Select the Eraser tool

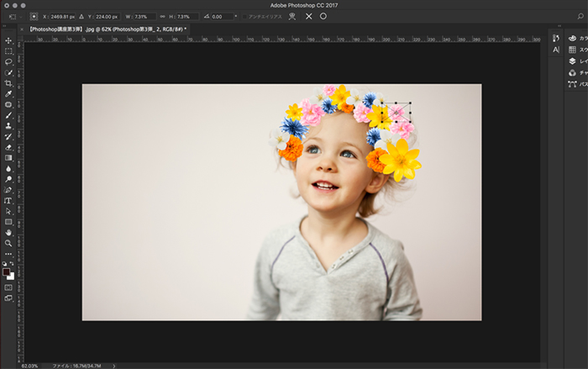(x=8, y=147)
